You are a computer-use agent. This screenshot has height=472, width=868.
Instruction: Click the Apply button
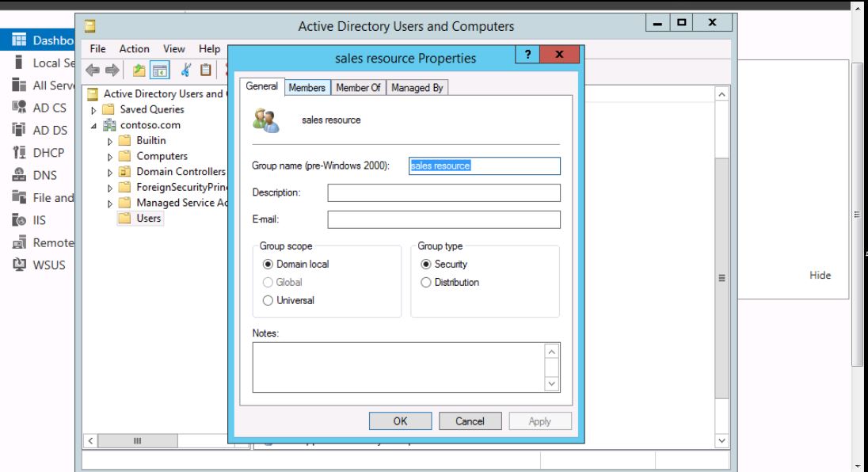540,421
